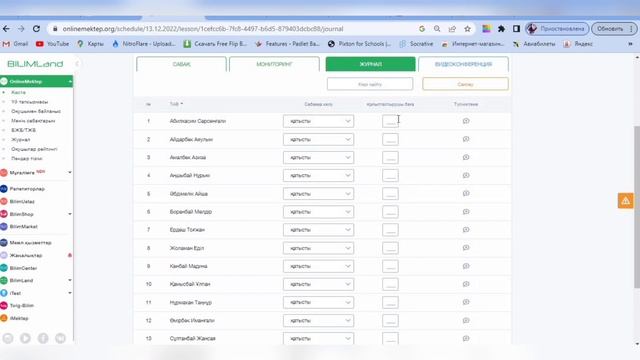Open comment icon for student row 5
Viewport: 640px width, 360px height.
[x=466, y=193]
